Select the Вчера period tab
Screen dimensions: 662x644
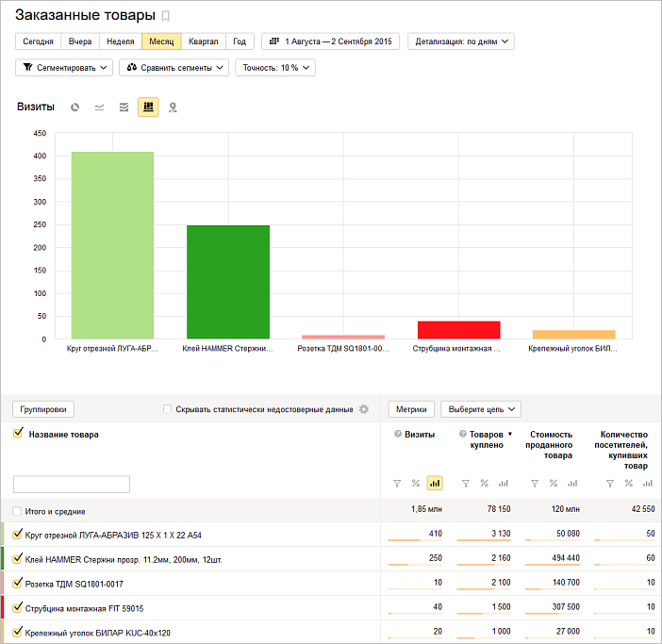tap(80, 41)
